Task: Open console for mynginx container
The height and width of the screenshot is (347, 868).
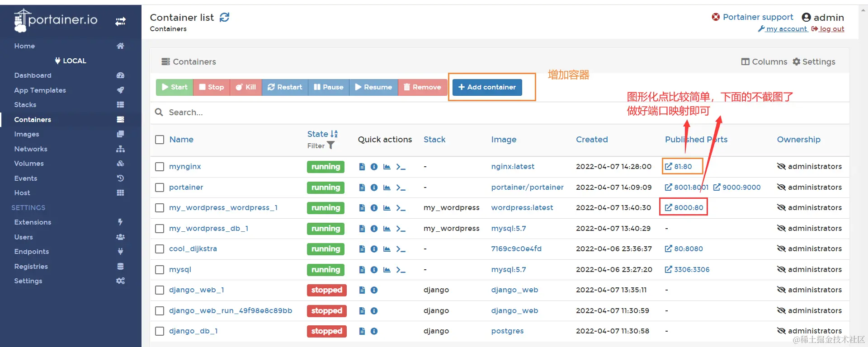Action: (401, 167)
